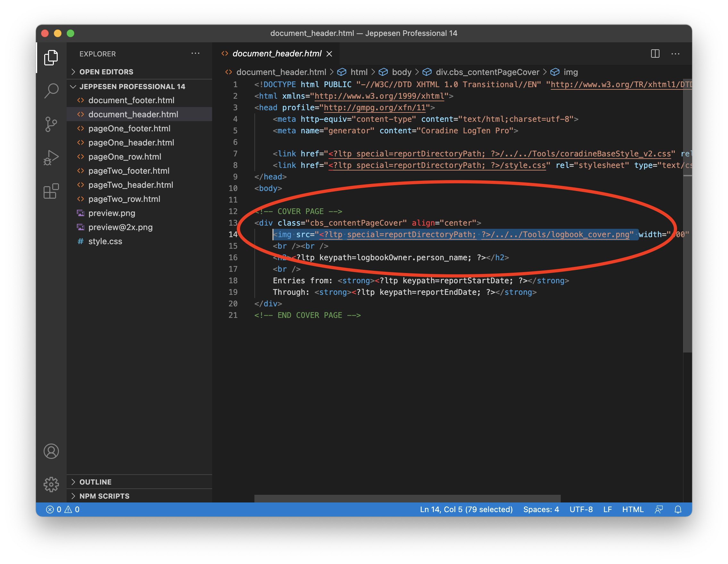Image resolution: width=728 pixels, height=564 pixels.
Task: Open document_footer.html in the explorer
Action: click(139, 100)
